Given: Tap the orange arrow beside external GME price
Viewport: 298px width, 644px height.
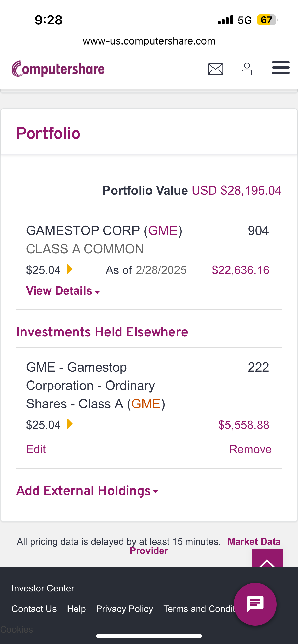Looking at the screenshot, I should tap(70, 424).
